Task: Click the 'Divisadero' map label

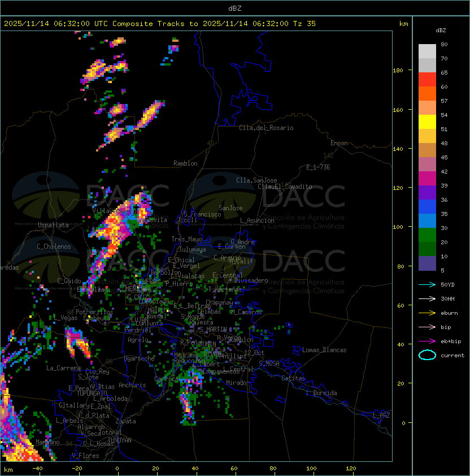Action: pos(251,280)
